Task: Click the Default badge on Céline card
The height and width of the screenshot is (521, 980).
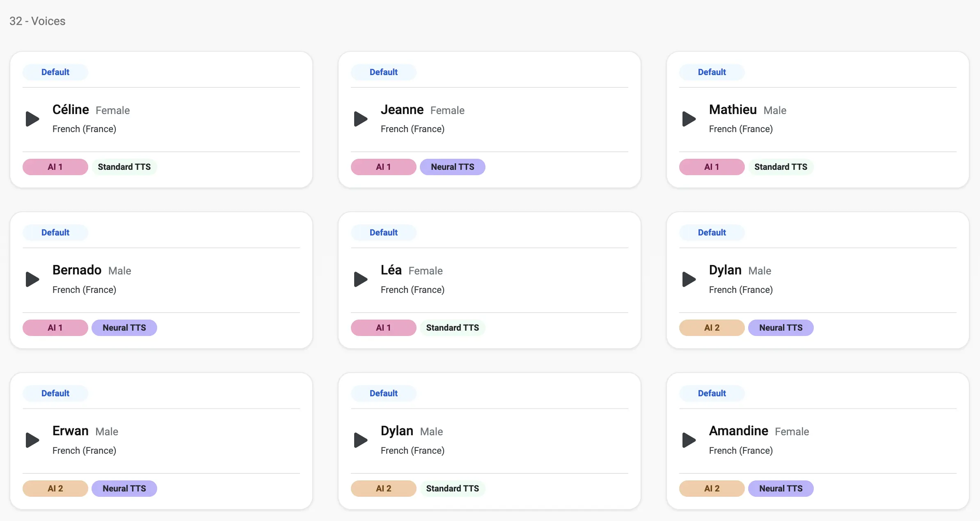Action: click(x=55, y=72)
